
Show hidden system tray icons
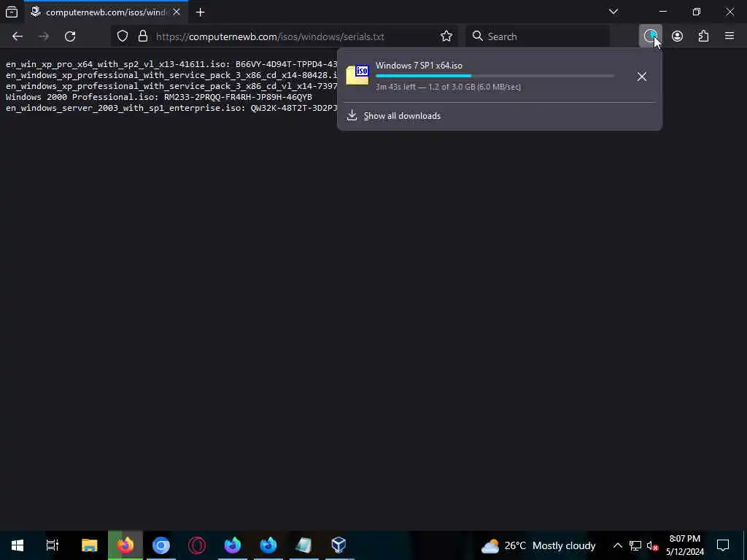tap(617, 545)
